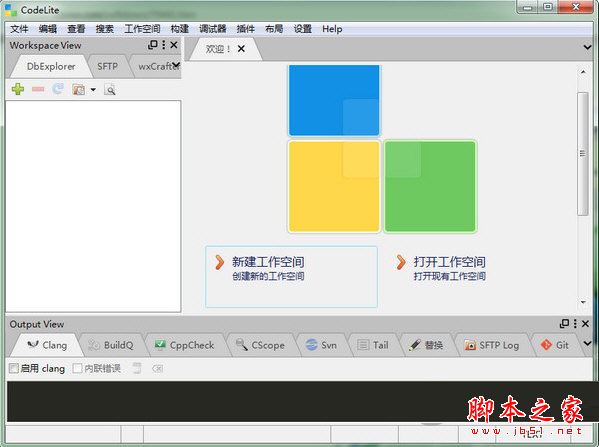Switch to the DbExplorer tab
The image size is (599, 447).
pyautogui.click(x=51, y=66)
